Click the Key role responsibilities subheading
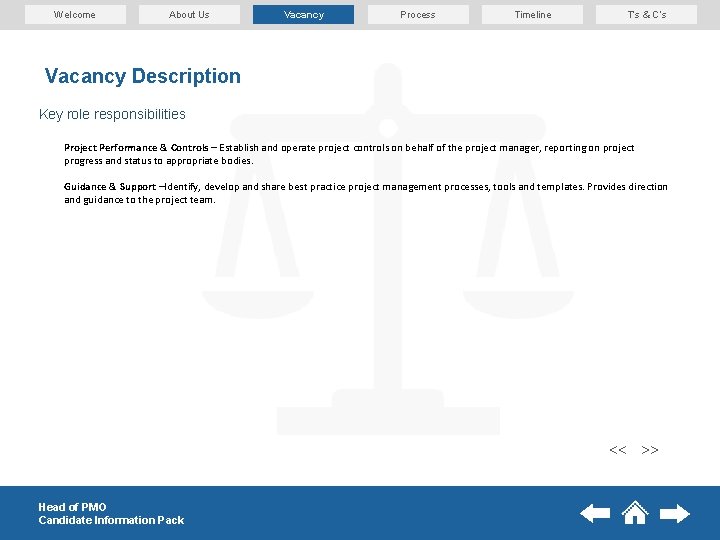The width and height of the screenshot is (720, 540). (x=112, y=114)
